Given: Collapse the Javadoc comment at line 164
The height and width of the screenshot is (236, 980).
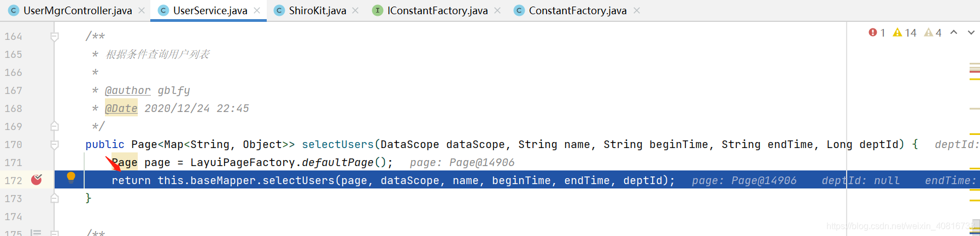Looking at the screenshot, I should [x=55, y=37].
